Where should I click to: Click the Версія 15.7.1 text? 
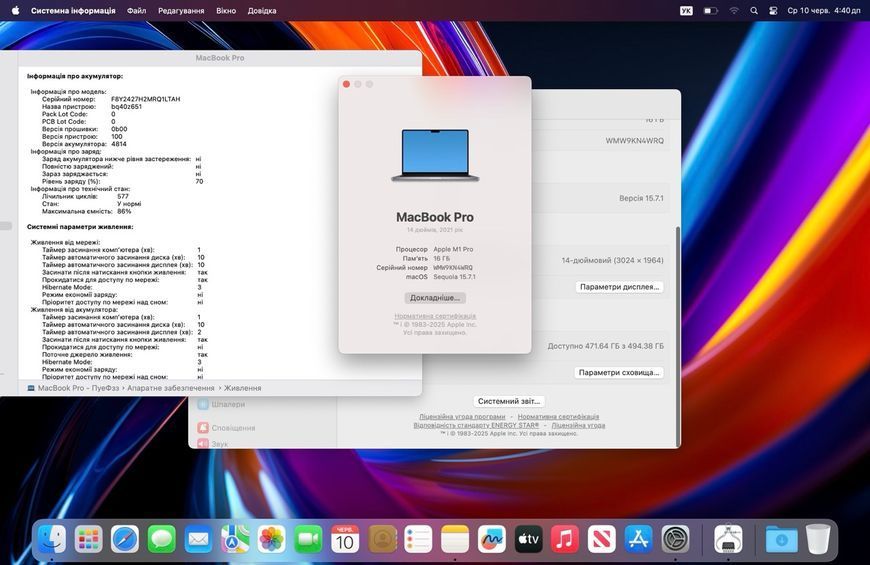pos(641,198)
